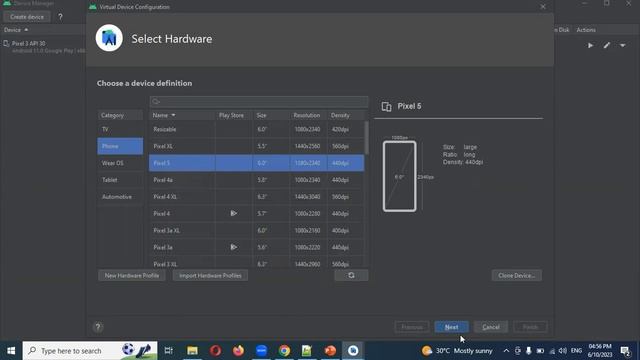Sort by Device column in Device Manager

[16, 30]
